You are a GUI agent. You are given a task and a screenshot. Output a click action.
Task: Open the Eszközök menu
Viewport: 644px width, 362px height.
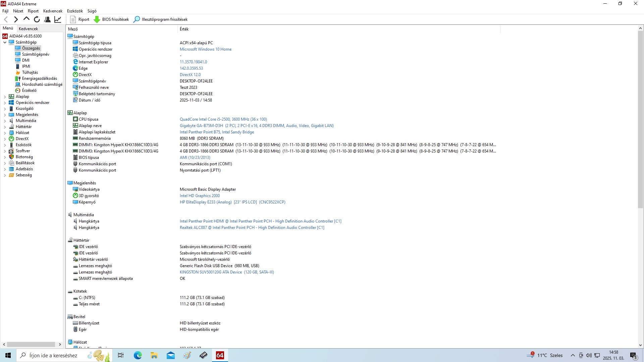75,11
